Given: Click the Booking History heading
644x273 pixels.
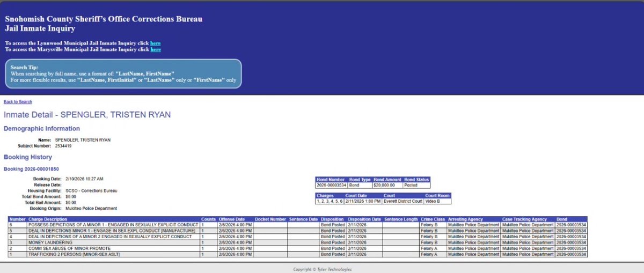Looking at the screenshot, I should coord(28,157).
